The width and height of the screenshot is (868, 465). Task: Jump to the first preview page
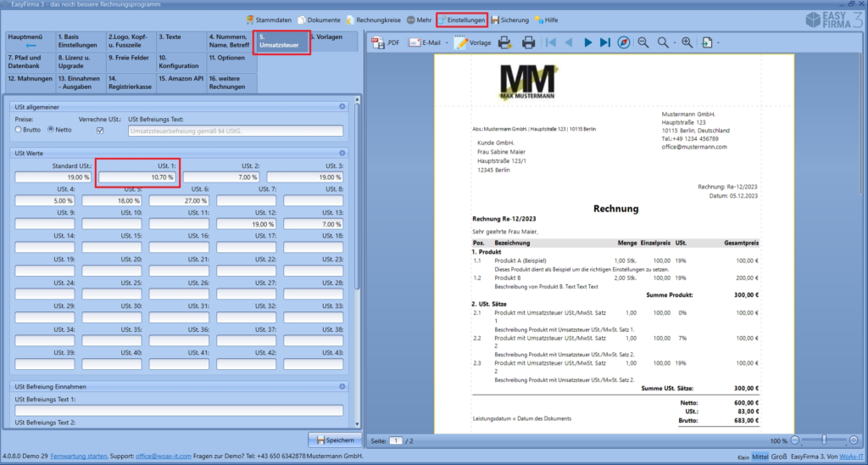[552, 42]
